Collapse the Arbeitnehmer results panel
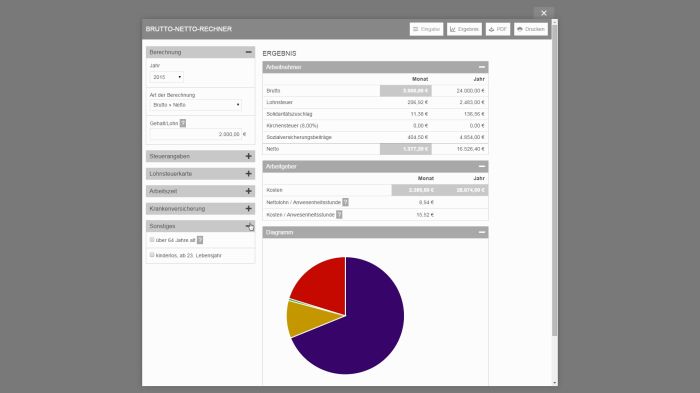The width and height of the screenshot is (700, 393). pyautogui.click(x=482, y=67)
